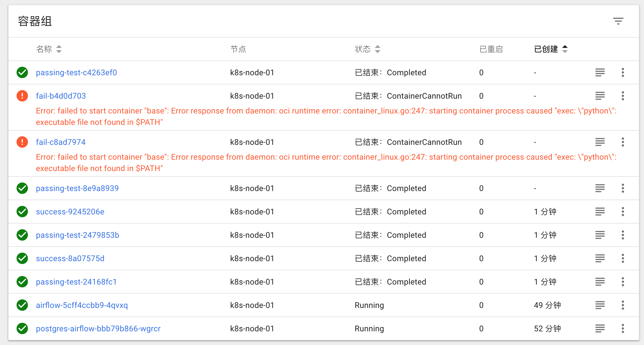The height and width of the screenshot is (345, 644).
Task: Click the green success icon beside success-9245206e
Action: (22, 212)
